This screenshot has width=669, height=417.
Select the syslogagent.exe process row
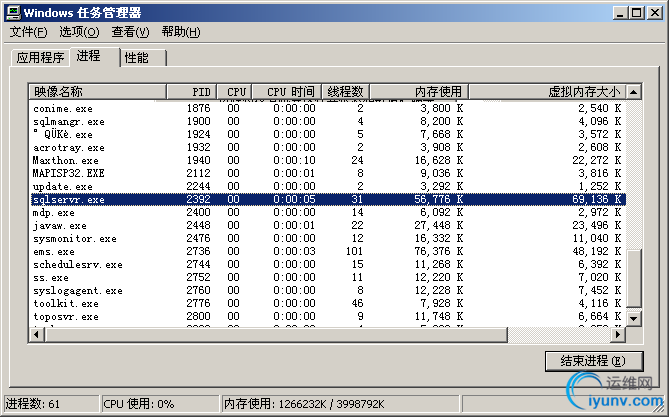328,290
